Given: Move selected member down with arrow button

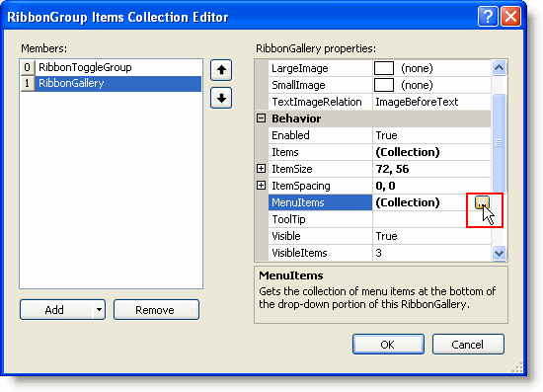Looking at the screenshot, I should pyautogui.click(x=221, y=98).
